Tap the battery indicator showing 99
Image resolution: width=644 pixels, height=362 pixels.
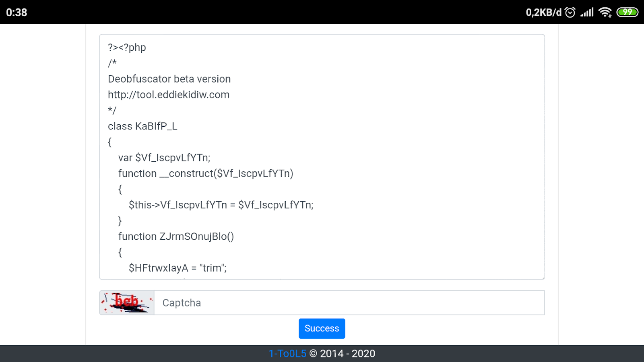[x=627, y=12]
